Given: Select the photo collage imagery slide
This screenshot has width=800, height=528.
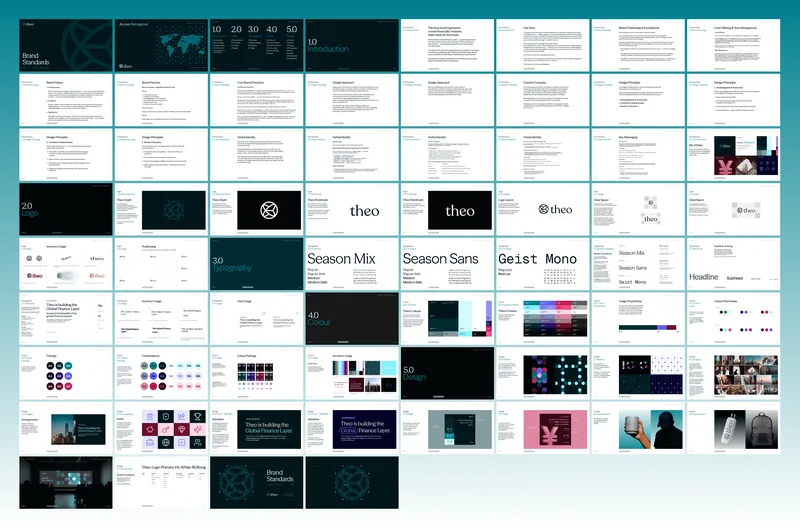Looking at the screenshot, I should click(734, 373).
